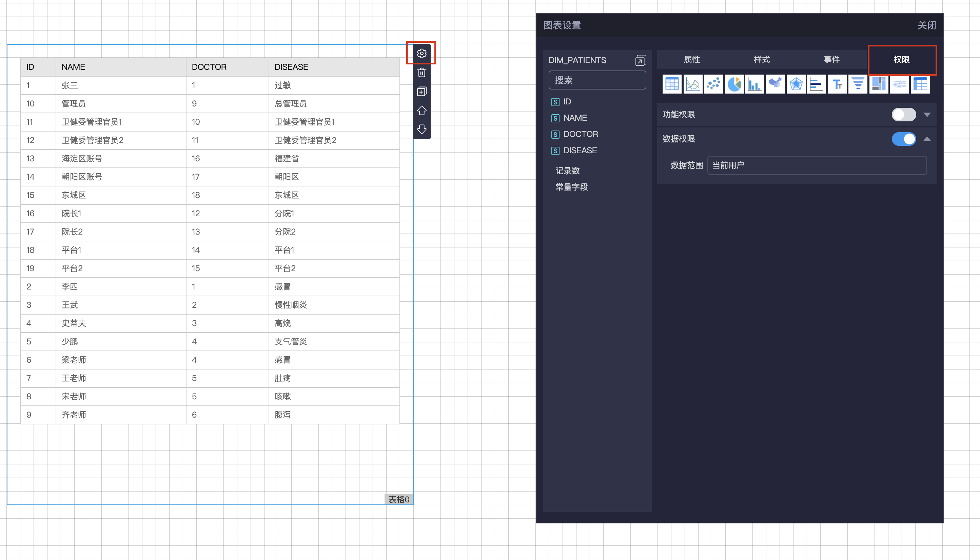Click 关闭 to close chart settings
Screen dimensions: 980x560
pos(926,25)
